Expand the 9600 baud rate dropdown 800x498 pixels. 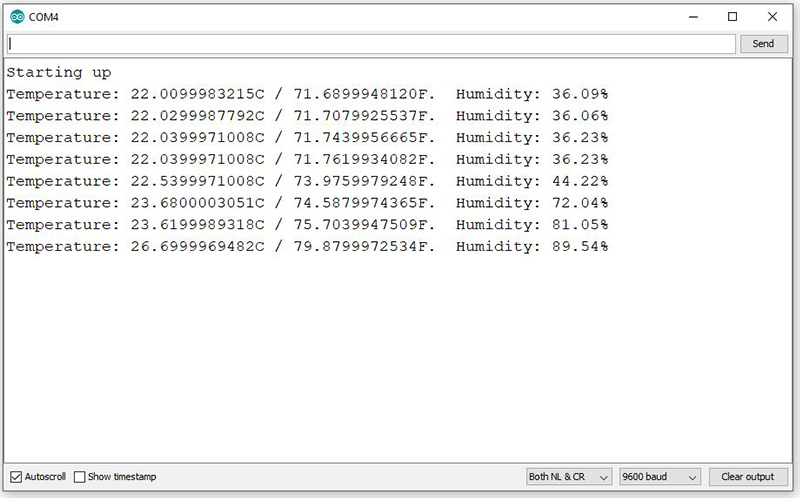[x=660, y=477]
